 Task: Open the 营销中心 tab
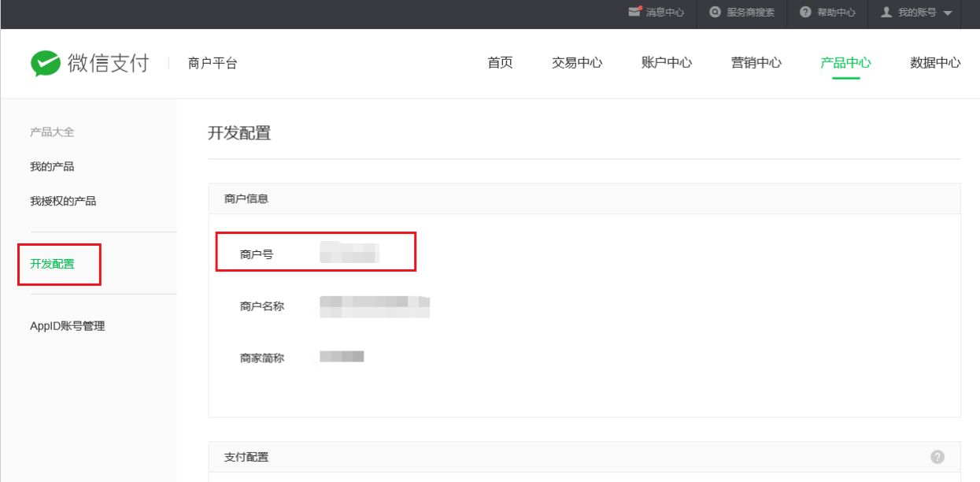point(756,63)
